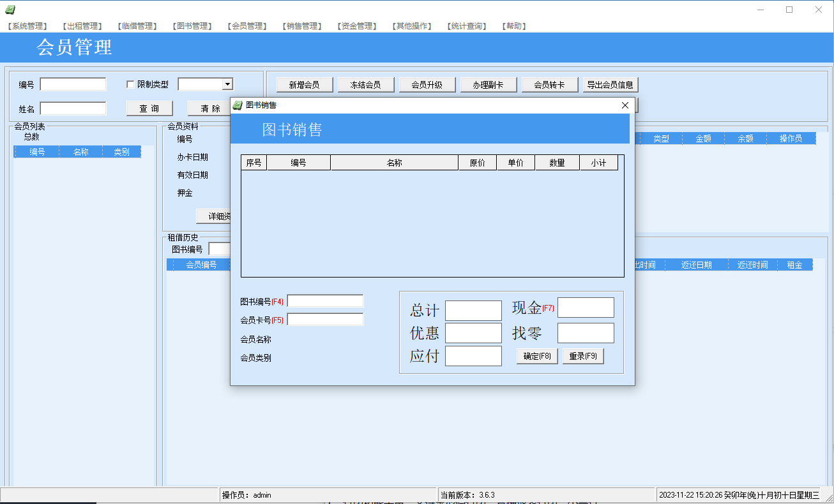Click the 冻结会员 button
The height and width of the screenshot is (504, 834).
pyautogui.click(x=365, y=85)
